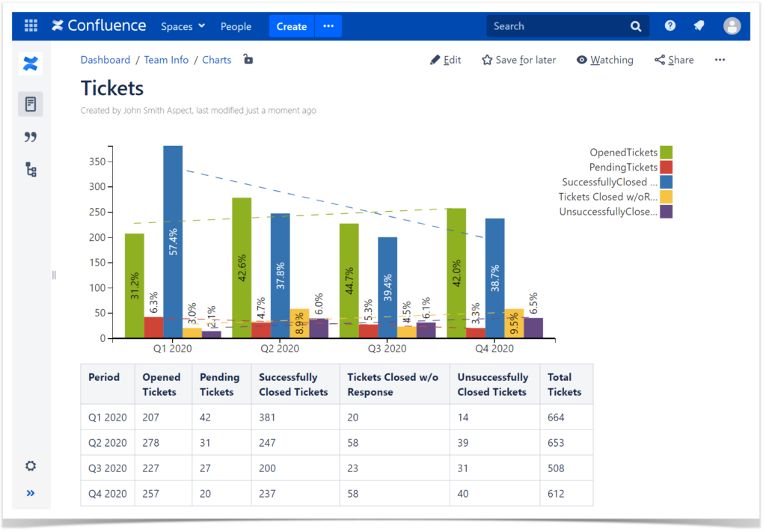Expand the collapsed sidebar with the chevron button
Screen dimensions: 766x532
coord(31,492)
